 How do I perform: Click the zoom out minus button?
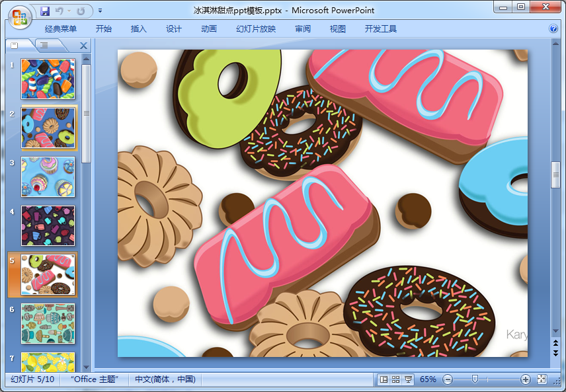[448, 379]
